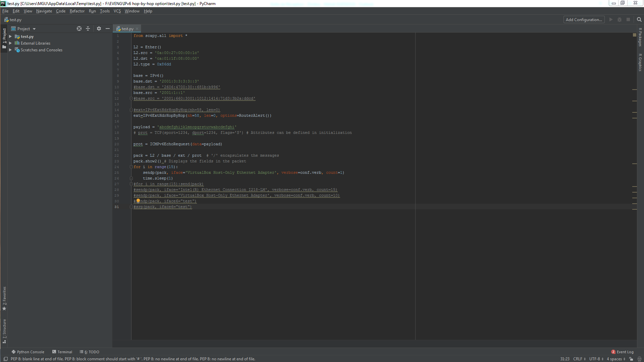
Task: Click cursor position 31:23 in status bar
Action: click(565, 359)
